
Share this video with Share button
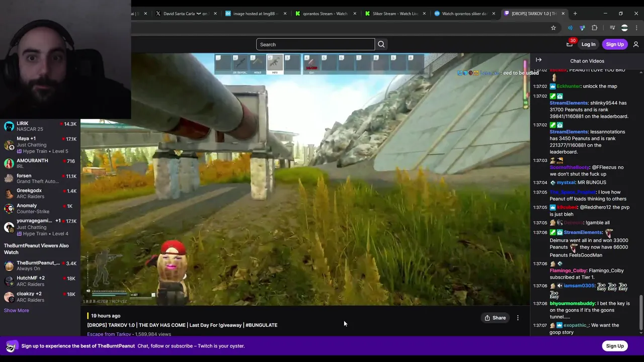click(x=495, y=318)
